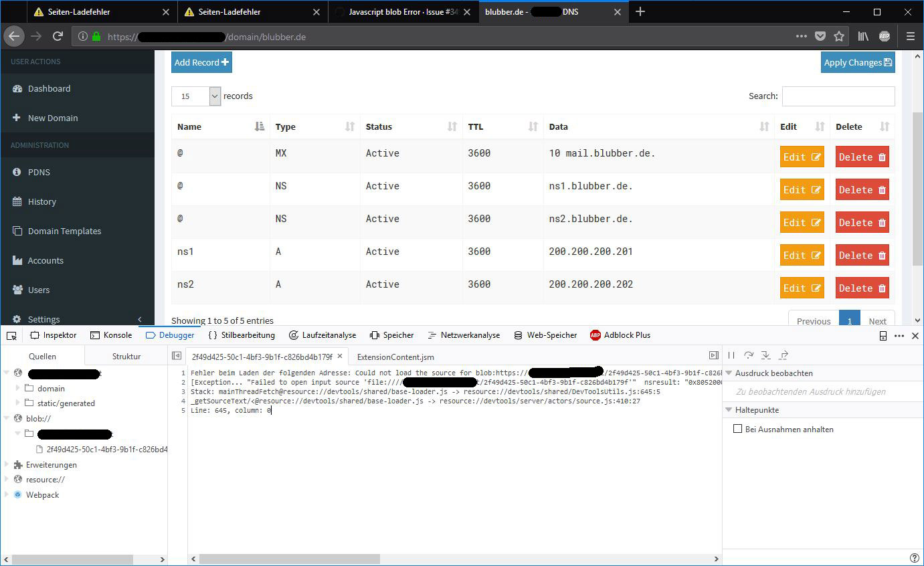This screenshot has width=924, height=566.
Task: Click the Step Out debugger icon
Action: click(x=783, y=355)
